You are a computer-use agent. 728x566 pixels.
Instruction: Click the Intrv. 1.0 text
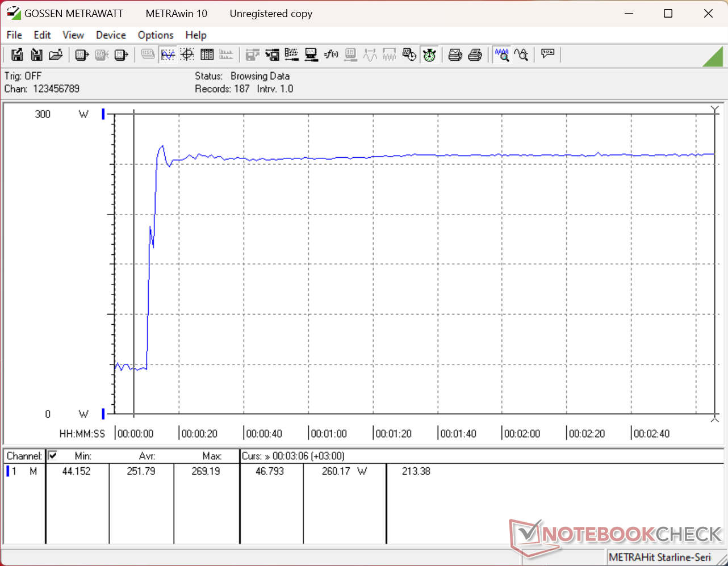point(275,89)
